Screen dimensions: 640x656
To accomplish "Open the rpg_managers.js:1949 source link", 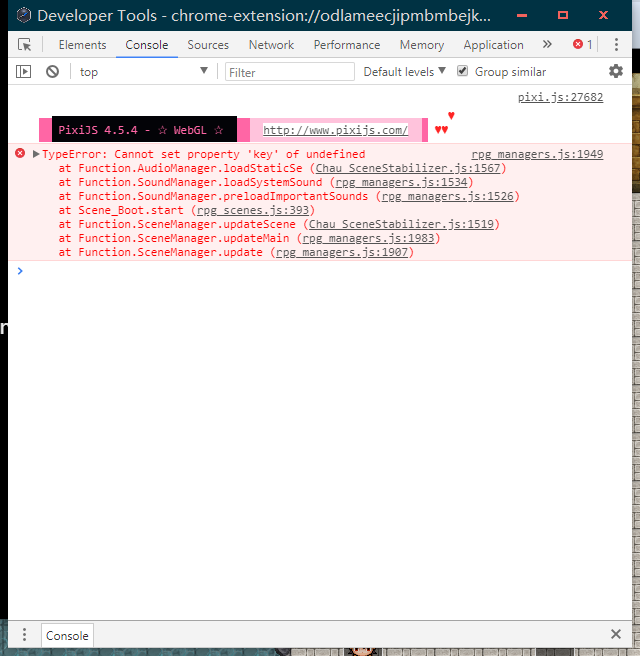I will (x=537, y=154).
